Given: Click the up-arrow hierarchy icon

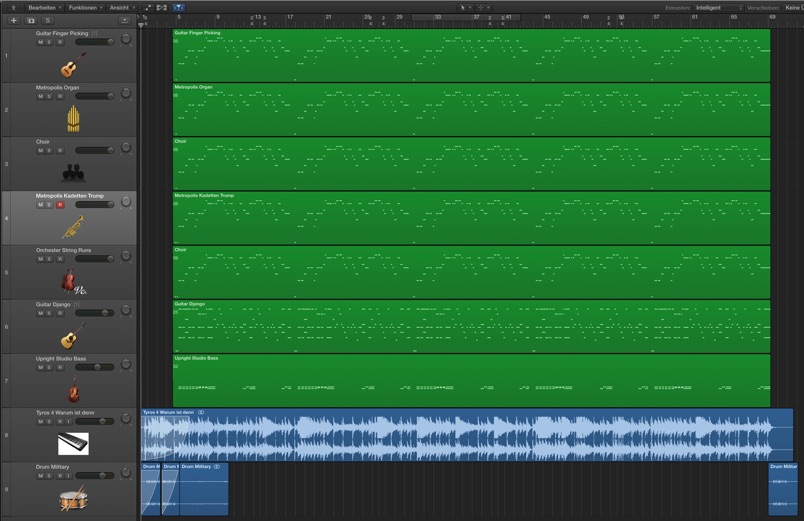Looking at the screenshot, I should [x=14, y=8].
